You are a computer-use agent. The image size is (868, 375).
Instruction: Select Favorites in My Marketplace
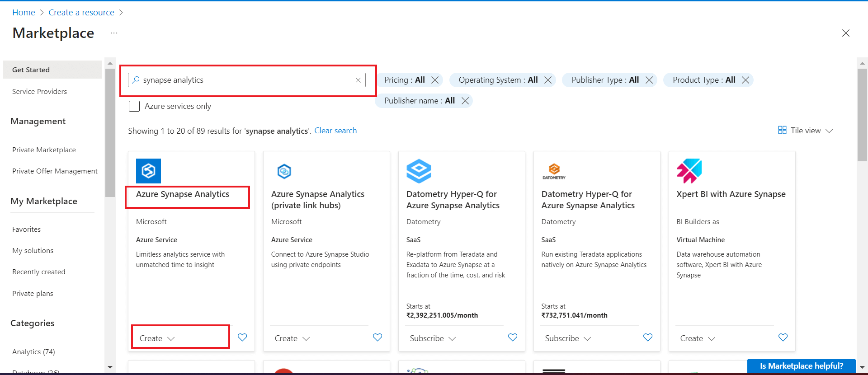click(26, 230)
